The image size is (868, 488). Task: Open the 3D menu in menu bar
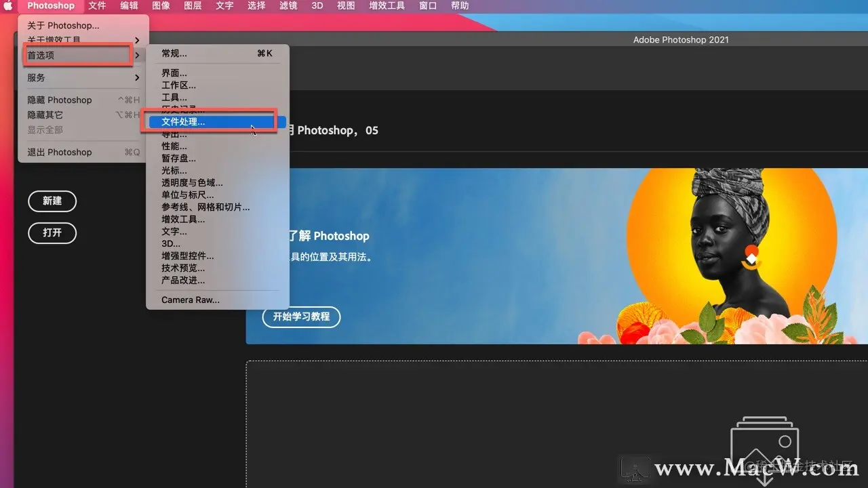pos(317,5)
